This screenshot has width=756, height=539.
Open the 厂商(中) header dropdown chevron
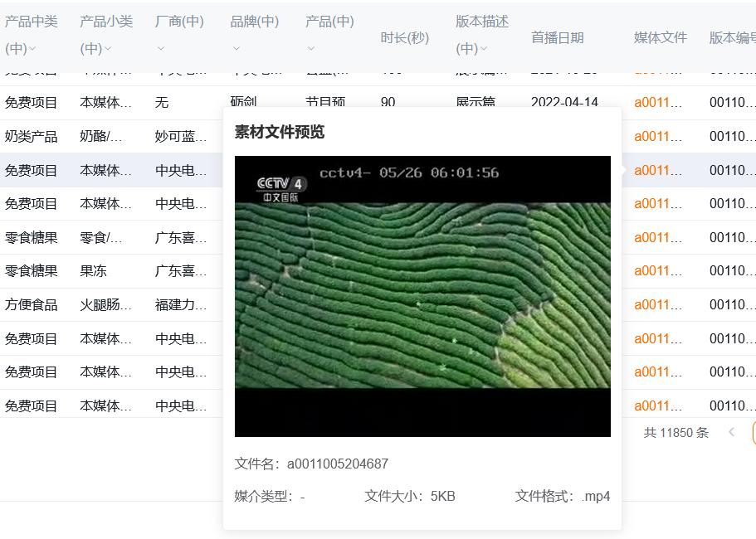[x=161, y=49]
